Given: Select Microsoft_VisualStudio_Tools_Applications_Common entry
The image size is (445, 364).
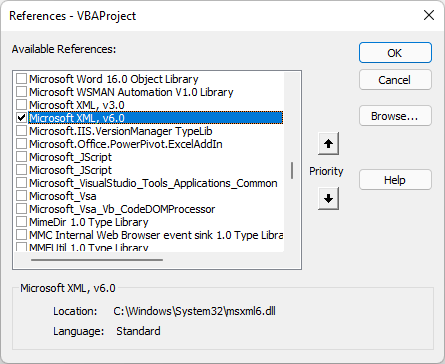Looking at the screenshot, I should click(153, 183).
